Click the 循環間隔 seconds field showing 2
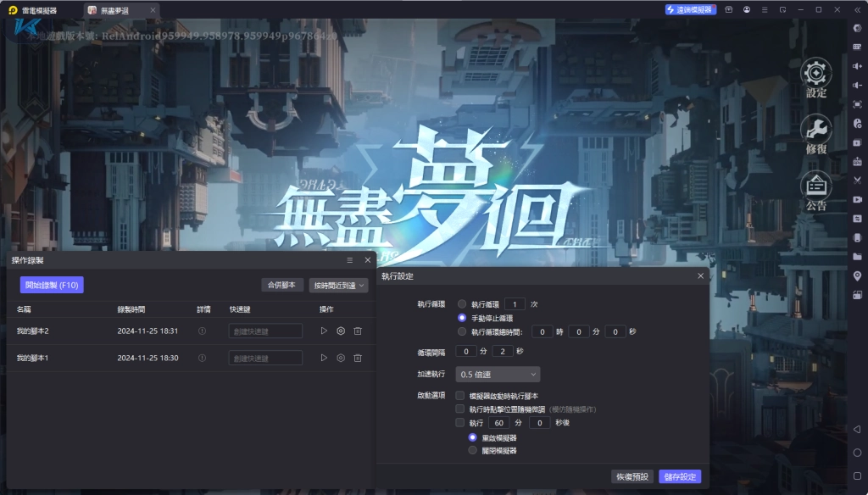 click(503, 351)
